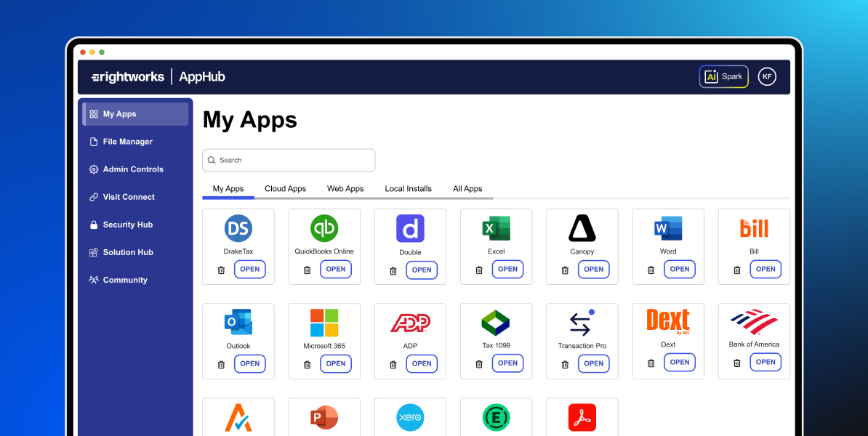
Task: Click OPEN on the Dext card
Action: click(x=680, y=363)
